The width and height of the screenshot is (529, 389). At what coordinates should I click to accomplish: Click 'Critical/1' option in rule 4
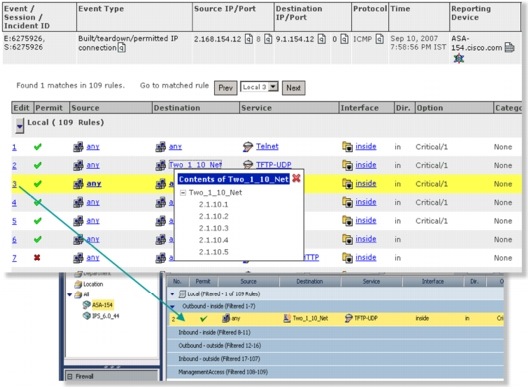(431, 202)
